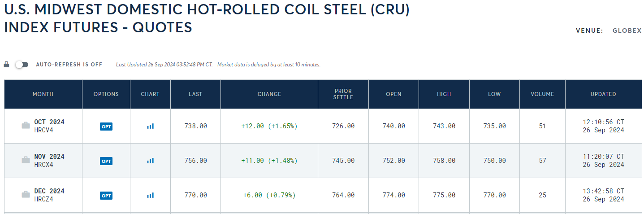Image resolution: width=644 pixels, height=214 pixels.
Task: Toggle the auto-refresh switch on
Action: click(22, 65)
